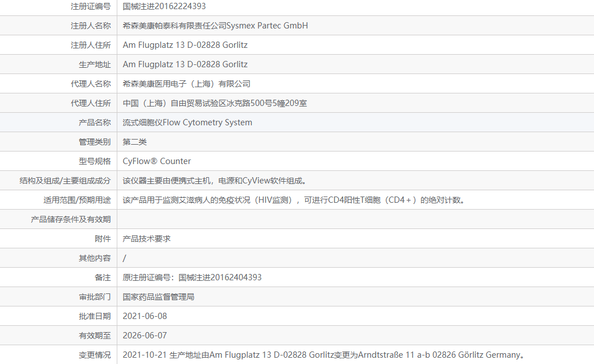Viewport: 594px width, 364px height.
Task: Click the 注册人住所 address value
Action: (185, 45)
